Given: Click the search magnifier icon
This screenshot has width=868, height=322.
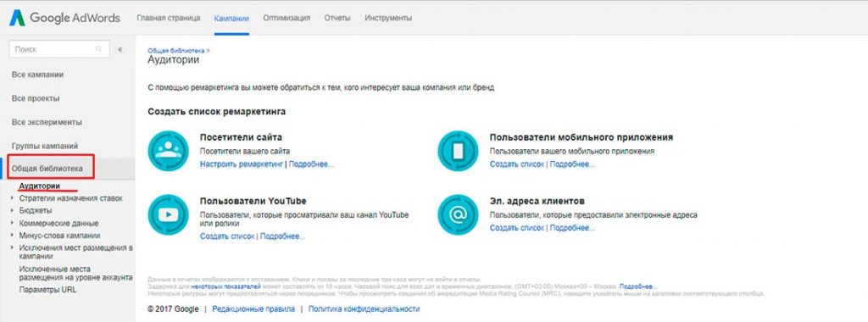Looking at the screenshot, I should point(99,49).
